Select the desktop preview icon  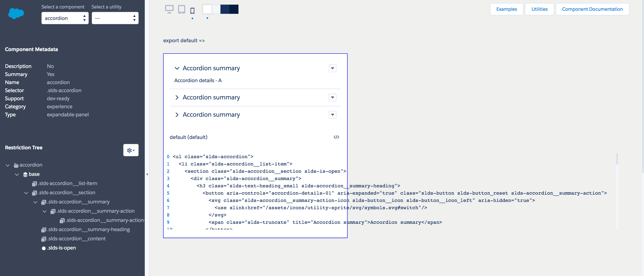169,9
